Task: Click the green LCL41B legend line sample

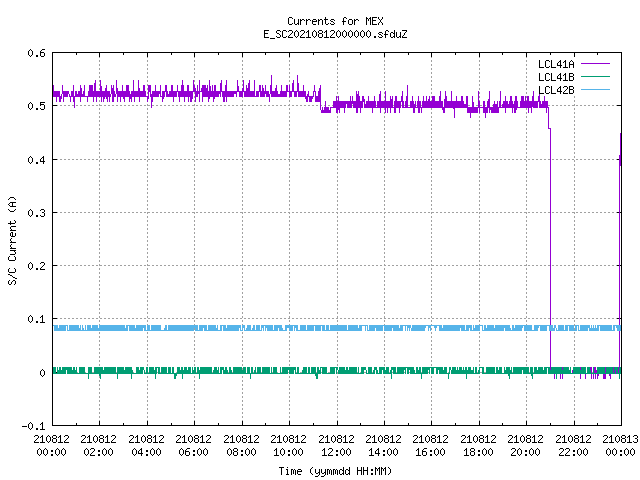Action: click(x=595, y=76)
